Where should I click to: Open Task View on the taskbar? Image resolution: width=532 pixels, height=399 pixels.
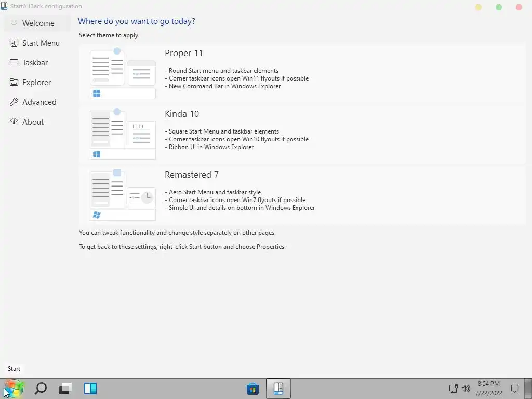tap(65, 389)
